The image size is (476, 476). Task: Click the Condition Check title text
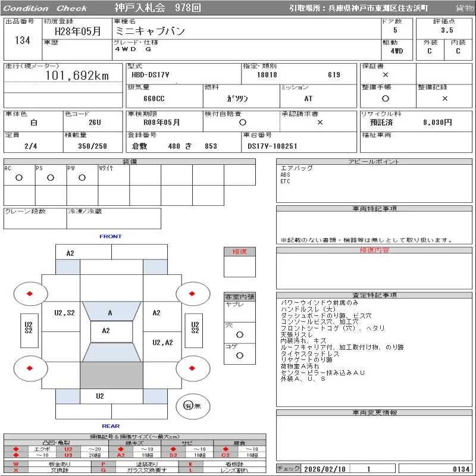click(x=45, y=8)
